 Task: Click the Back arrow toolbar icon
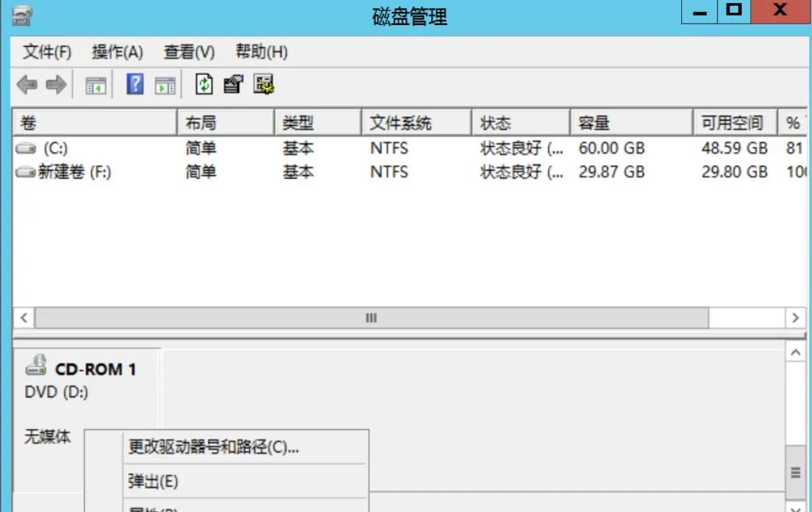pos(27,85)
